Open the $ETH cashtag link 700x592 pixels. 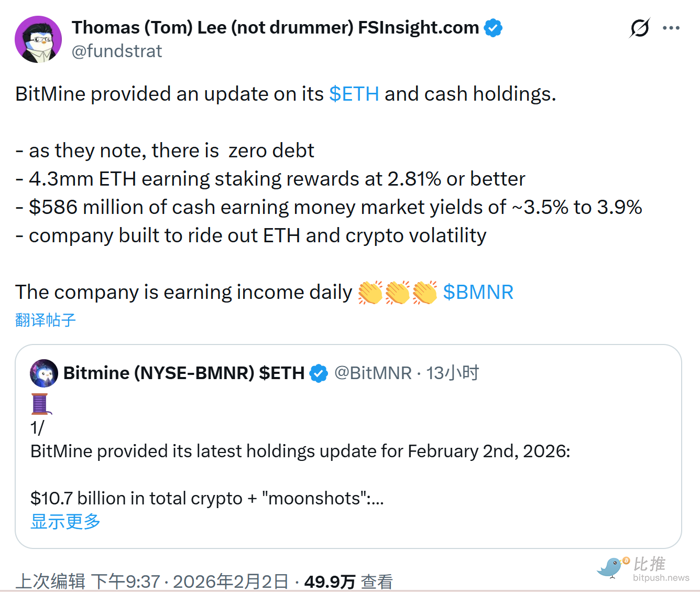point(354,94)
